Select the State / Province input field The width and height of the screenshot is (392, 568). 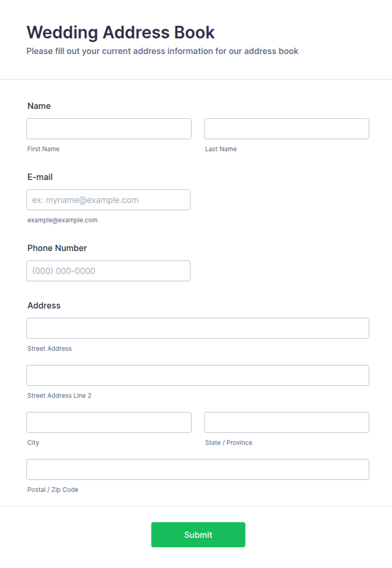[x=287, y=422]
